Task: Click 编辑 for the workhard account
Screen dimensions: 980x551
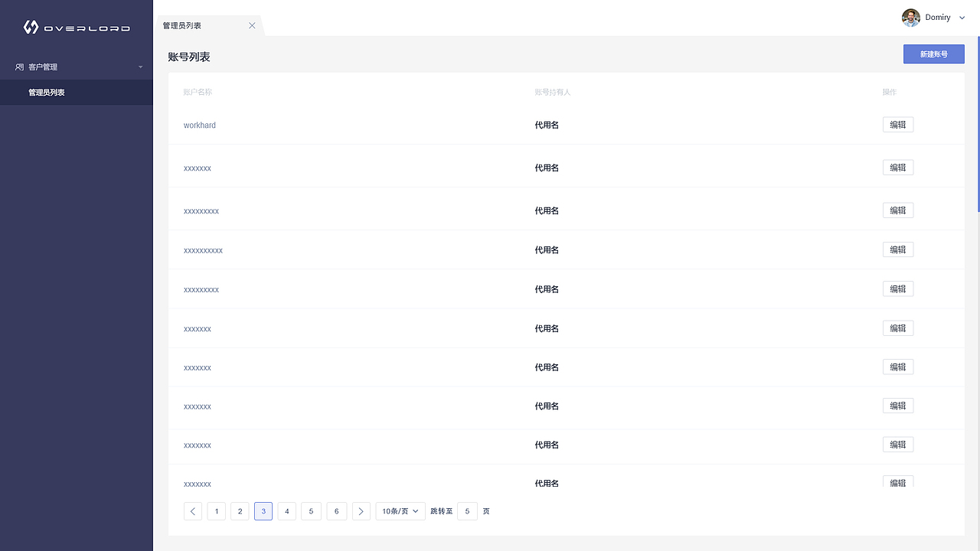Action: coord(898,125)
